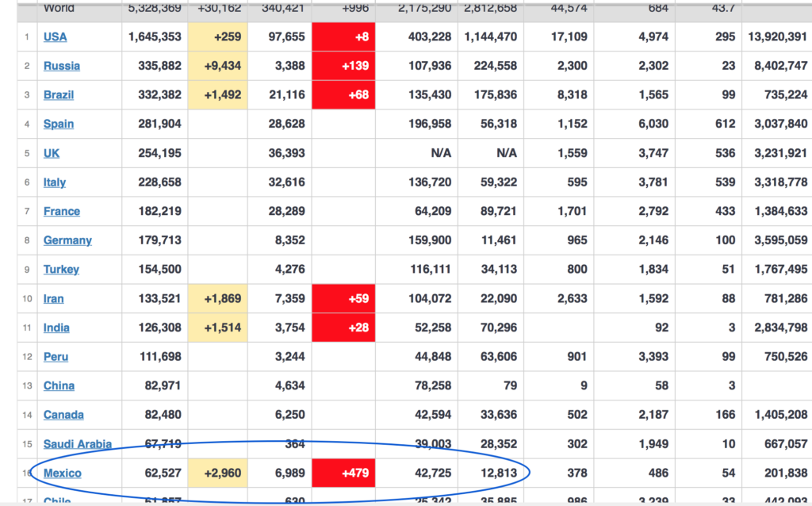Click 154,500 in the Turkey row
The height and width of the screenshot is (506, 812).
click(x=159, y=270)
